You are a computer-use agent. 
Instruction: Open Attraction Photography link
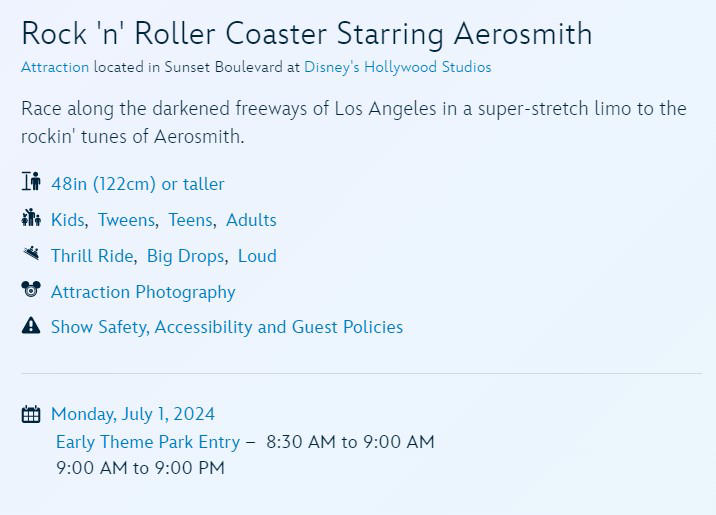point(143,292)
